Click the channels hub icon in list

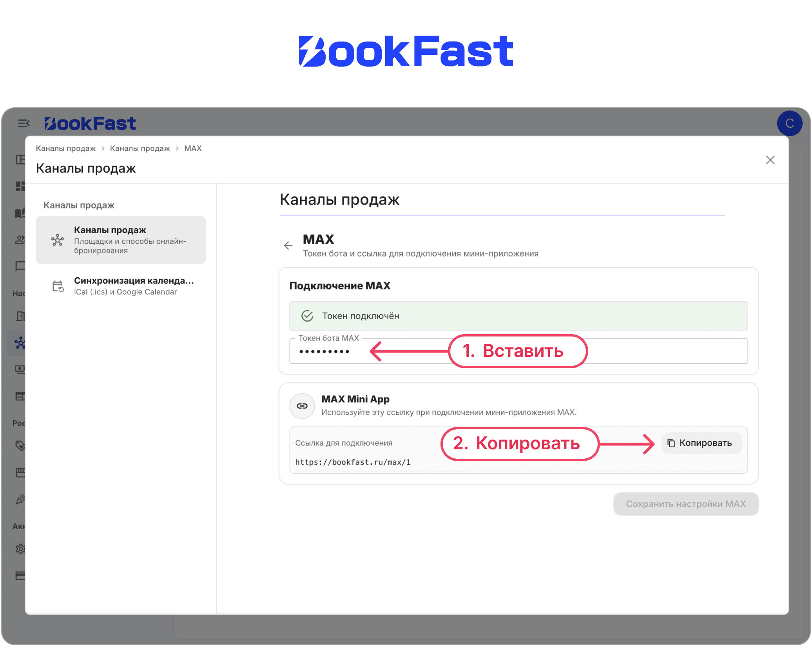58,240
